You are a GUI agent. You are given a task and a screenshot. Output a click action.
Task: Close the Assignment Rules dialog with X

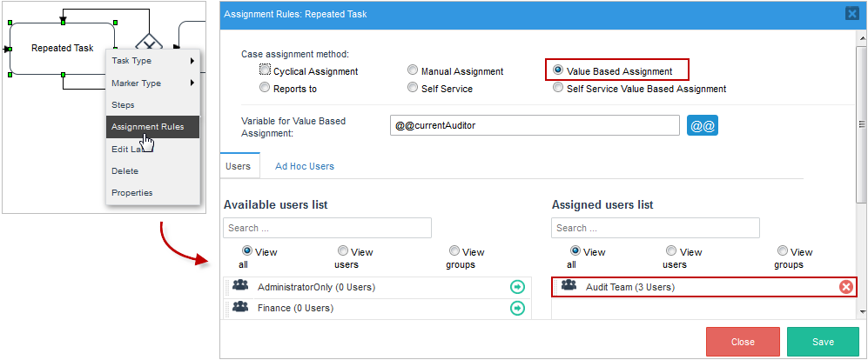tap(851, 14)
